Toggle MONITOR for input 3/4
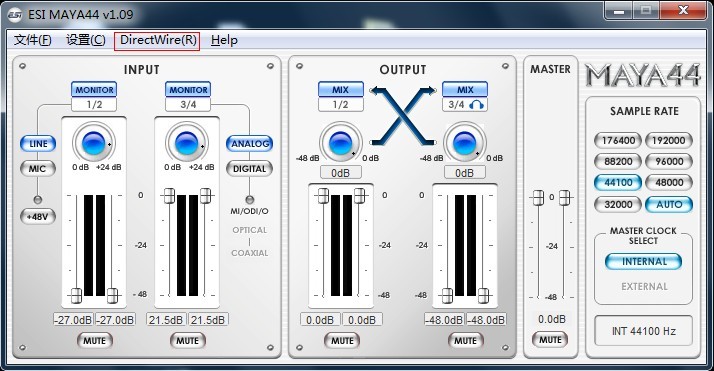The width and height of the screenshot is (714, 371). [188, 90]
